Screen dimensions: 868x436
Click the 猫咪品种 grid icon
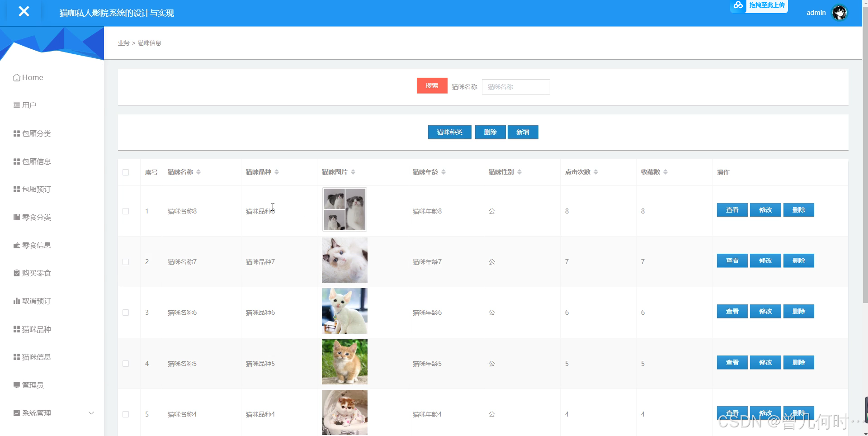[17, 329]
